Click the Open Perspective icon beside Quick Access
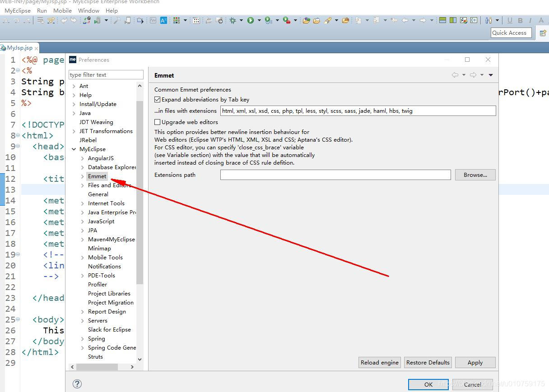The height and width of the screenshot is (392, 549). pyautogui.click(x=543, y=32)
